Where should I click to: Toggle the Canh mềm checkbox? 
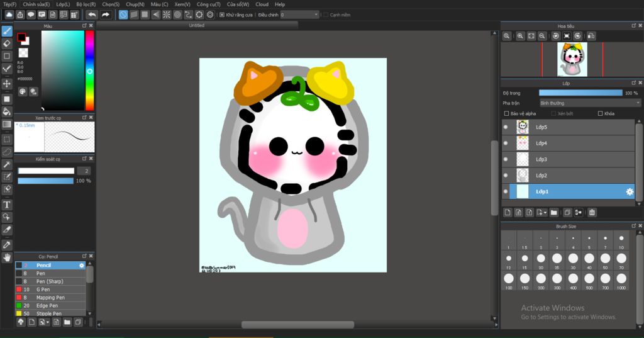coord(326,15)
